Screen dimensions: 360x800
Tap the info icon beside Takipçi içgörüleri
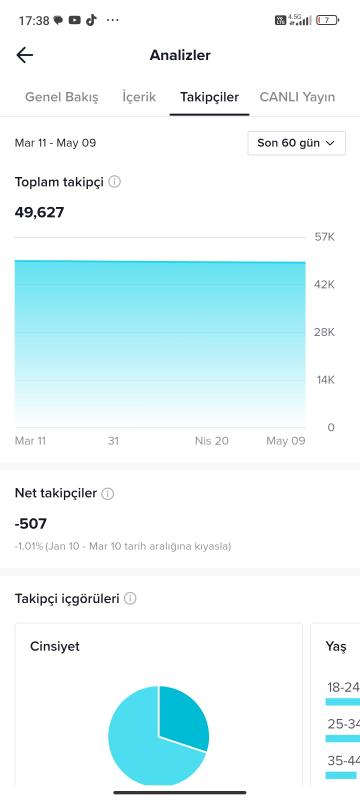pyautogui.click(x=130, y=598)
